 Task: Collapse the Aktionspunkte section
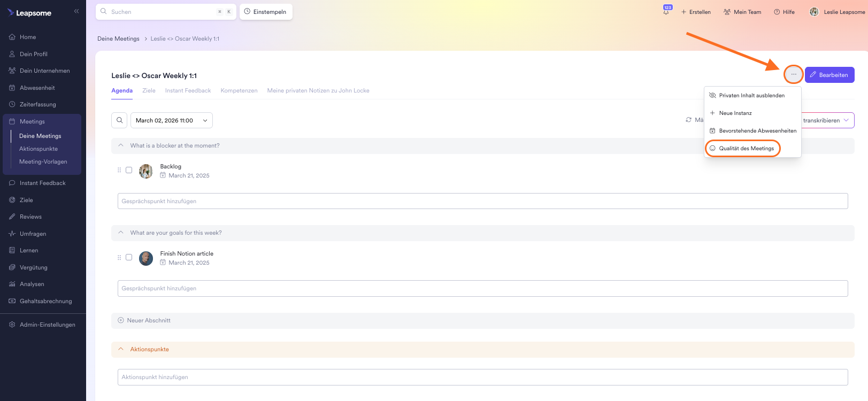(x=121, y=349)
